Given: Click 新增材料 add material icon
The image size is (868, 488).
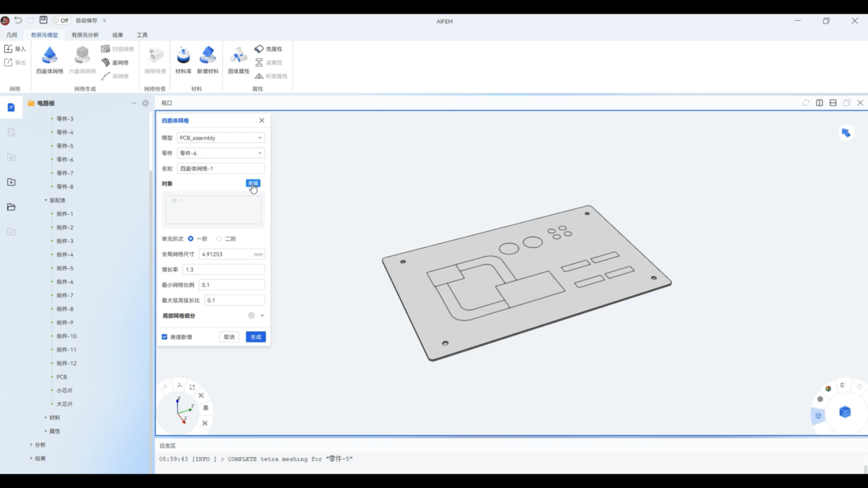Looking at the screenshot, I should 208,56.
